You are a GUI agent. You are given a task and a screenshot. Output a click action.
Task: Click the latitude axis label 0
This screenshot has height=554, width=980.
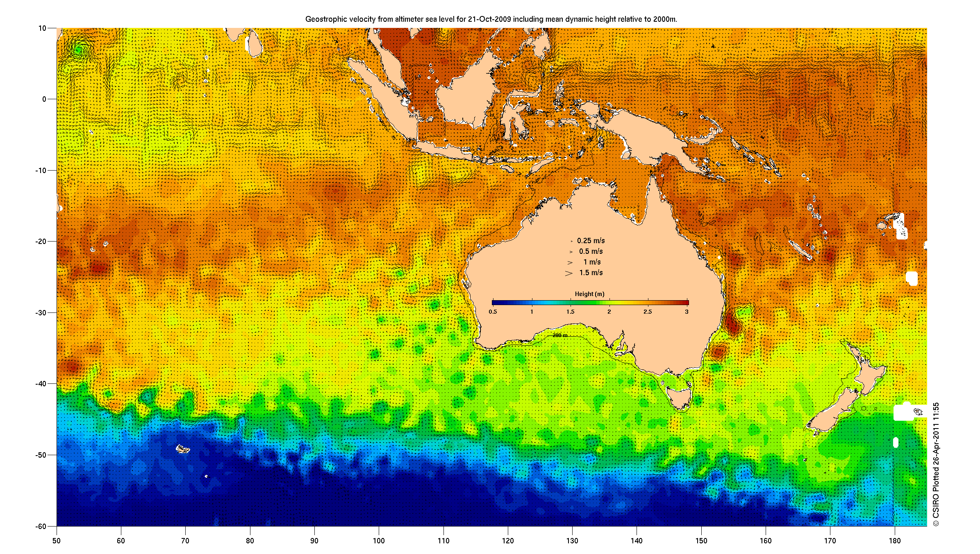[44, 99]
